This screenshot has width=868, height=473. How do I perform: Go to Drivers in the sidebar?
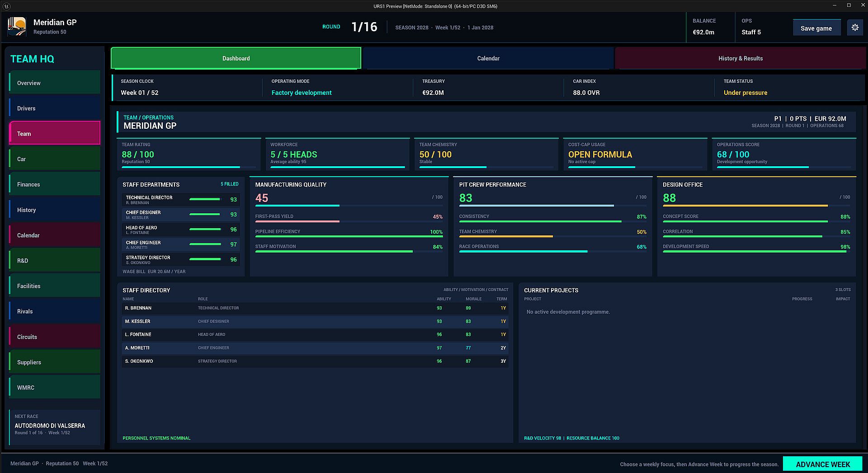point(55,108)
